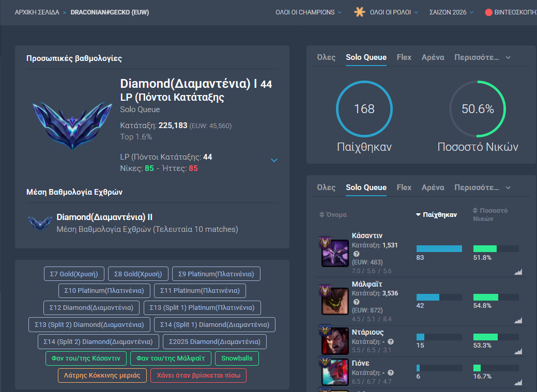Click the help icon beside Ντάριους ranking
The height and width of the screenshot is (392, 537).
[x=391, y=342]
